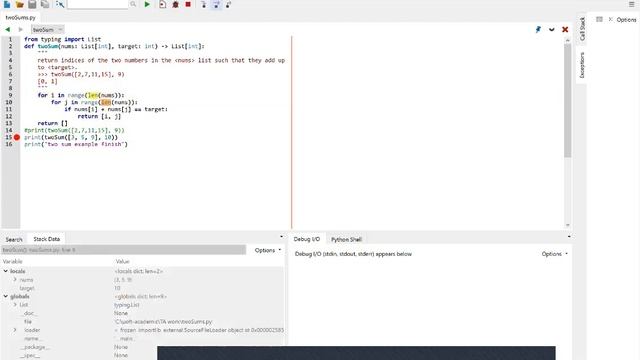Open the bottom-left panel arrow menu
640x360 pixels.
[x=281, y=237]
